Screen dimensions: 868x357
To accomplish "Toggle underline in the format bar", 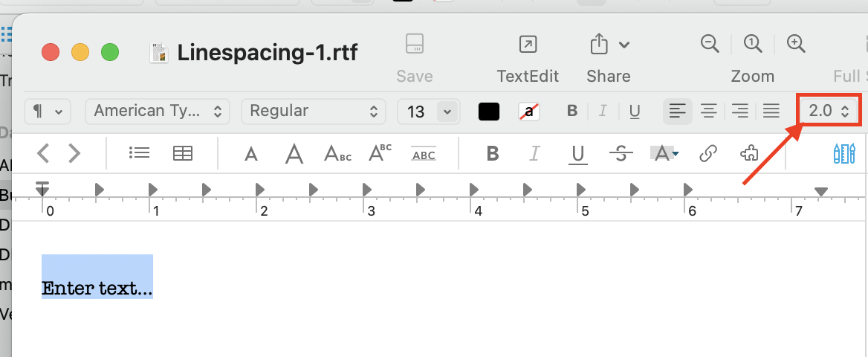I will (635, 112).
